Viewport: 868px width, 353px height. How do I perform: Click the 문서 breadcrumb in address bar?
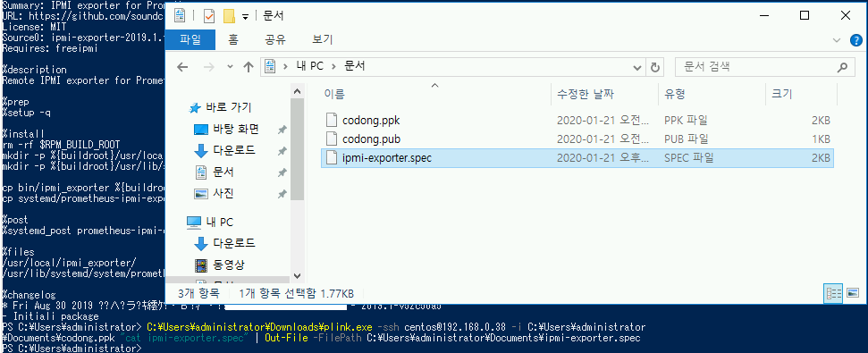[354, 66]
